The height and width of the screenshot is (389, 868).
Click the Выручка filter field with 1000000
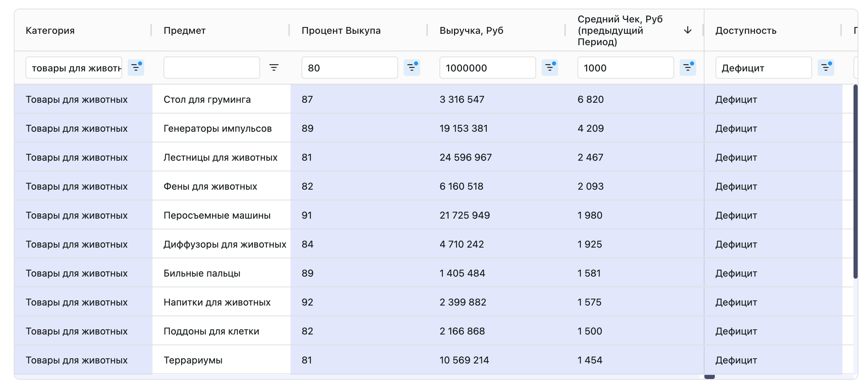487,68
